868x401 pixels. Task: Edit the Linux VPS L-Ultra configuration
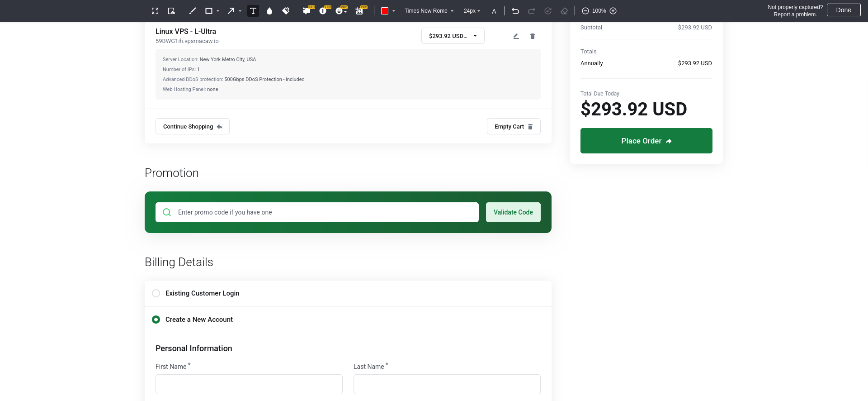coord(516,36)
